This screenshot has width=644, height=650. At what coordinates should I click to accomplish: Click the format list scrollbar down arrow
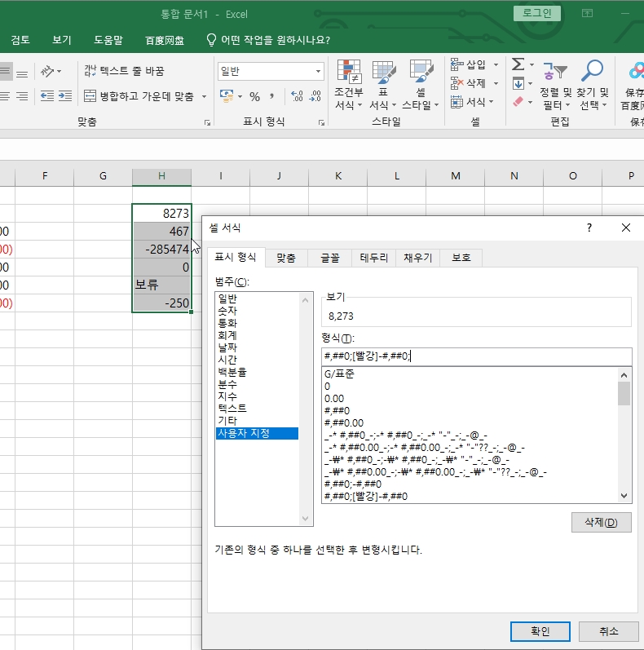coord(624,496)
